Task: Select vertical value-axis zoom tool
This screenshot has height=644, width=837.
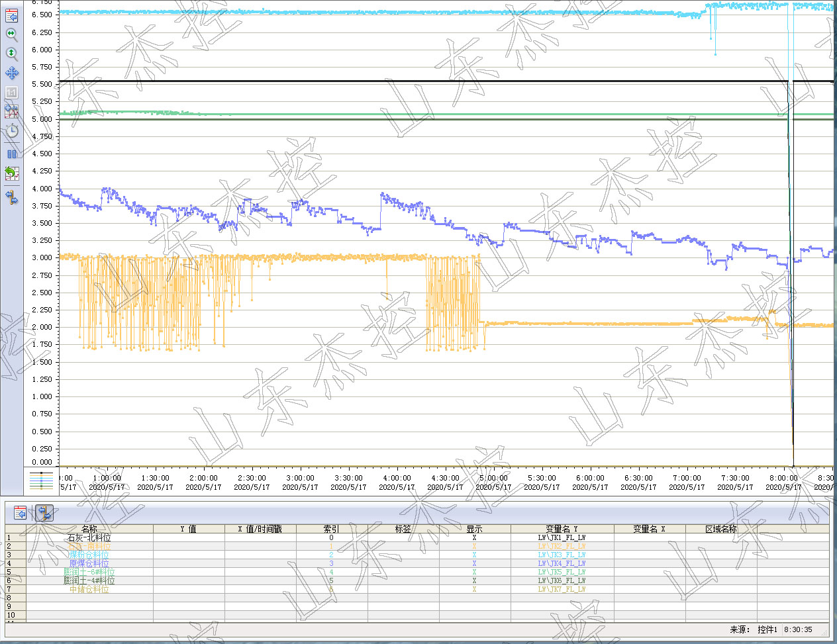Action: point(12,53)
